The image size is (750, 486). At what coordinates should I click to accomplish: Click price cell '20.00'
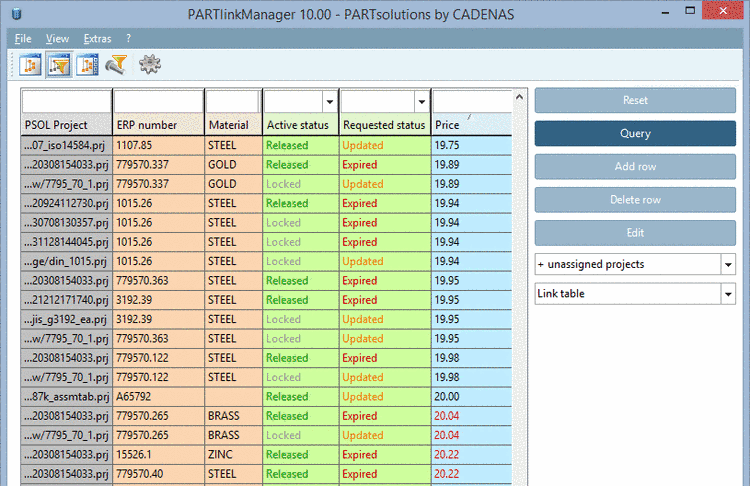[x=472, y=397]
